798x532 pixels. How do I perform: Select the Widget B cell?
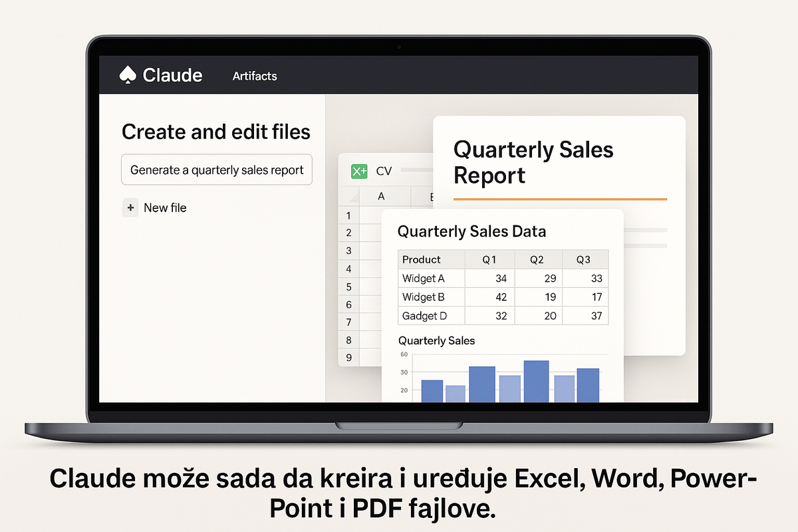pos(431,297)
